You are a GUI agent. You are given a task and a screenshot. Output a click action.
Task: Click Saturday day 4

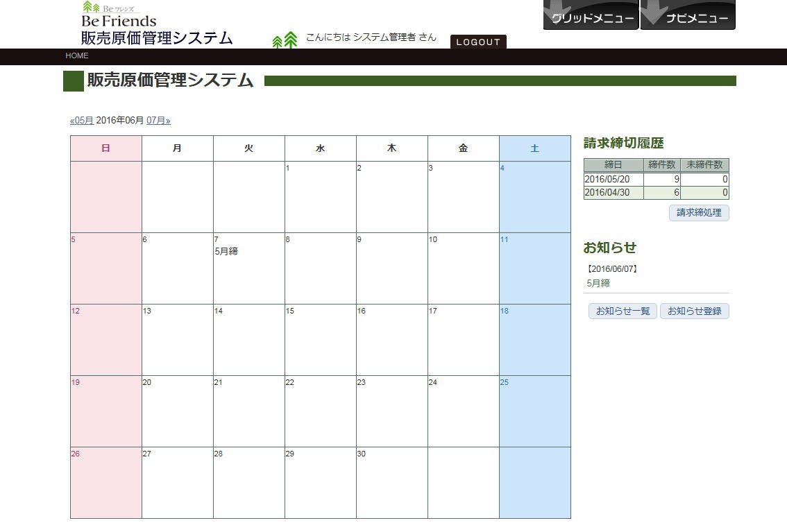click(x=535, y=197)
